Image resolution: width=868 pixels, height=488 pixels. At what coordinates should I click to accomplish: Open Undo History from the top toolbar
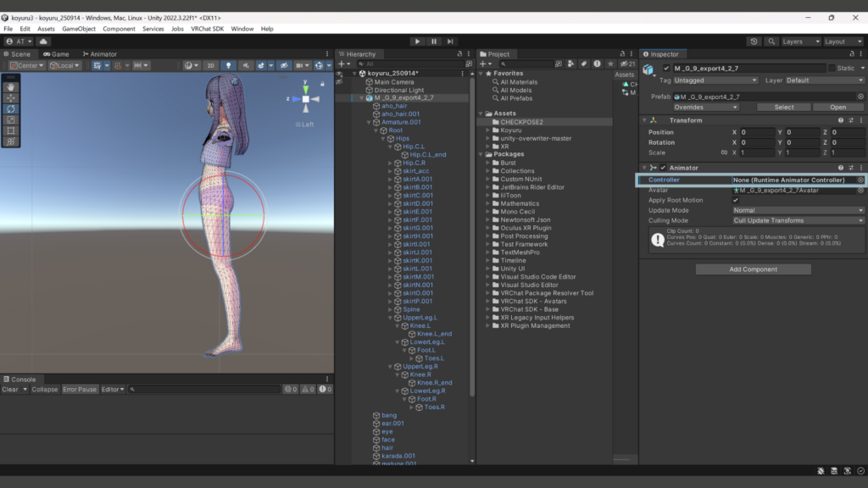[x=754, y=41]
